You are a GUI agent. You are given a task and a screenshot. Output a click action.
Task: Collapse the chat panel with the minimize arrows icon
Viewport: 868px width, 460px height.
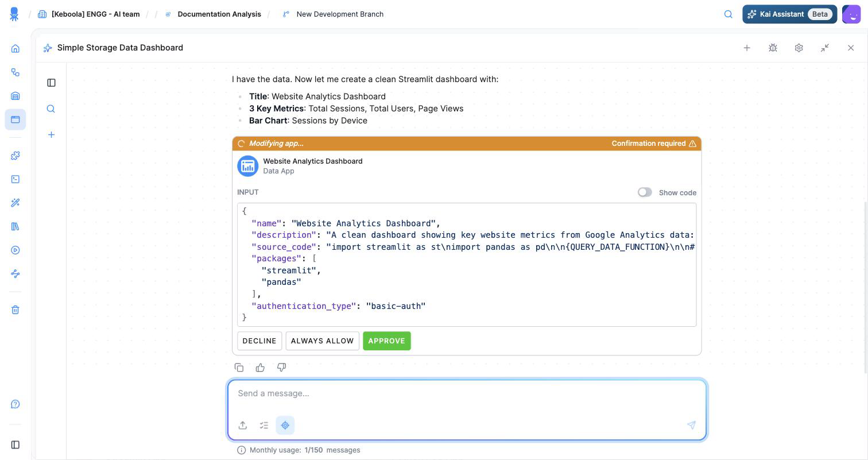pos(825,48)
